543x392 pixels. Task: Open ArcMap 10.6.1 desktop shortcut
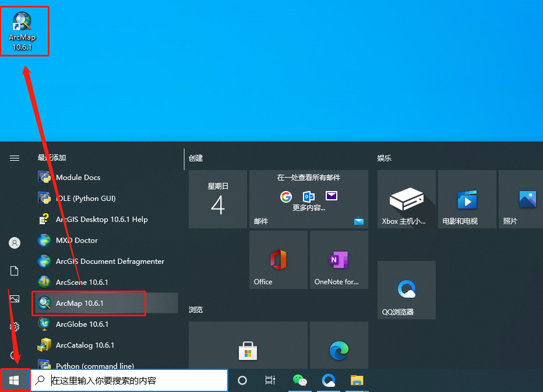[x=22, y=31]
